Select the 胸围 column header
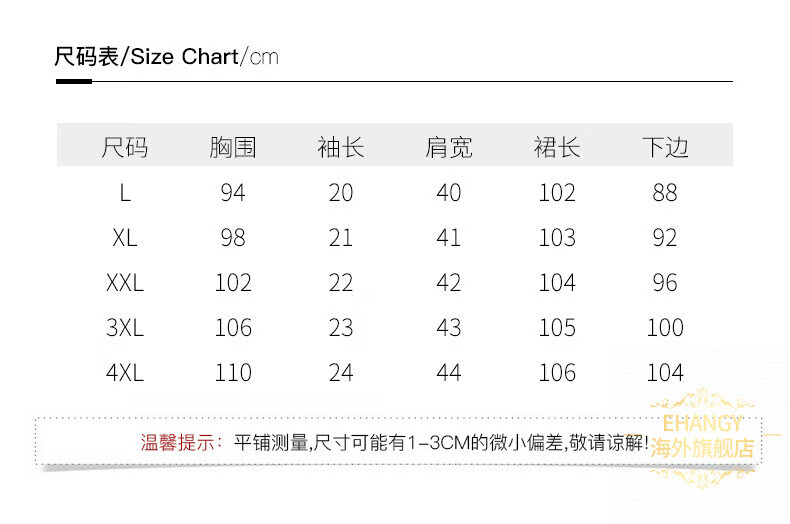The width and height of the screenshot is (790, 524). [x=233, y=148]
